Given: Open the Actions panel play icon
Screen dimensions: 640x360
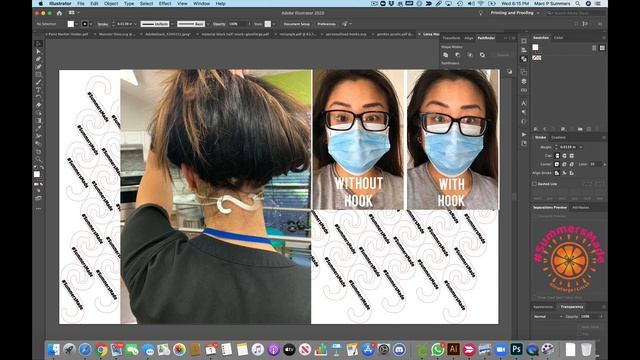Looking at the screenshot, I should pyautogui.click(x=524, y=134).
